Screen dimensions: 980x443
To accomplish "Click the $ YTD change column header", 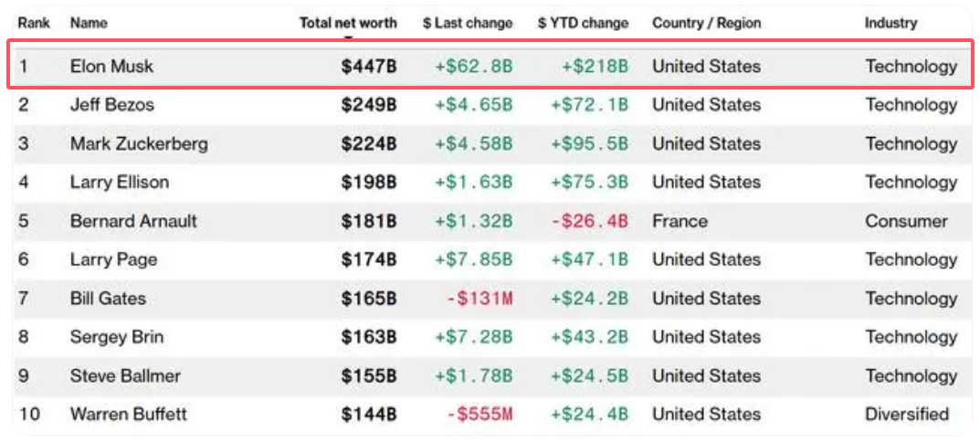I will [x=583, y=23].
